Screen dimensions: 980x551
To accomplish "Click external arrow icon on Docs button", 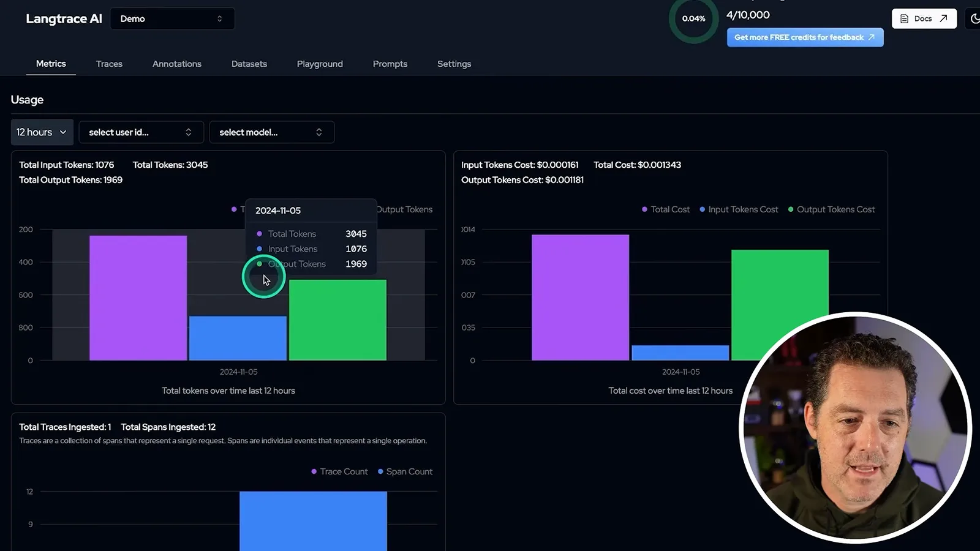I will click(x=943, y=18).
